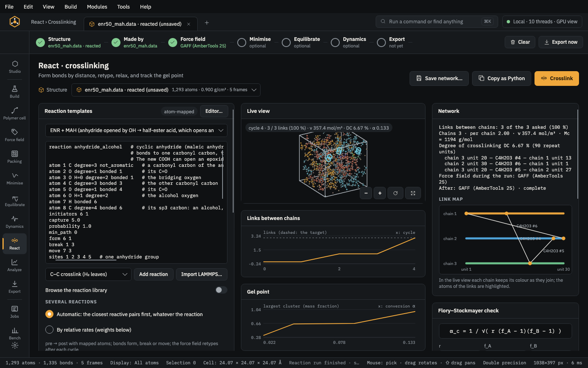Open the Packing module in sidebar
588x368 pixels.
[15, 157]
